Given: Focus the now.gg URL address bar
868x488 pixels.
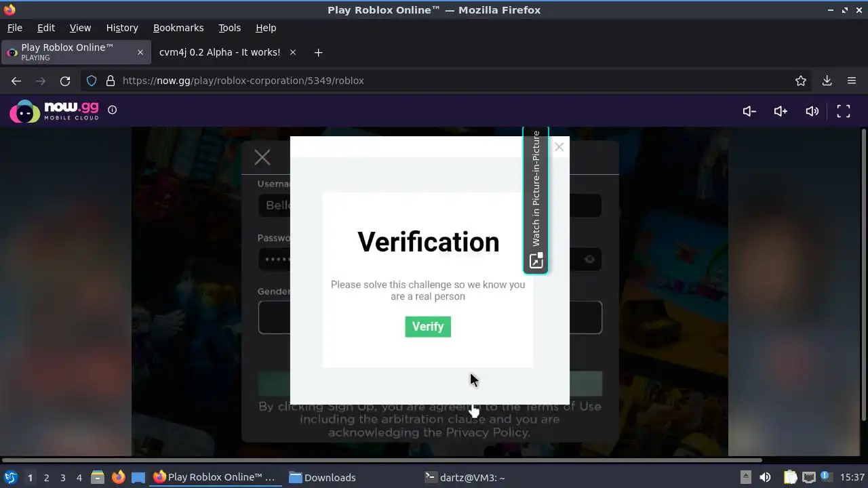Looking at the screenshot, I should [x=448, y=81].
